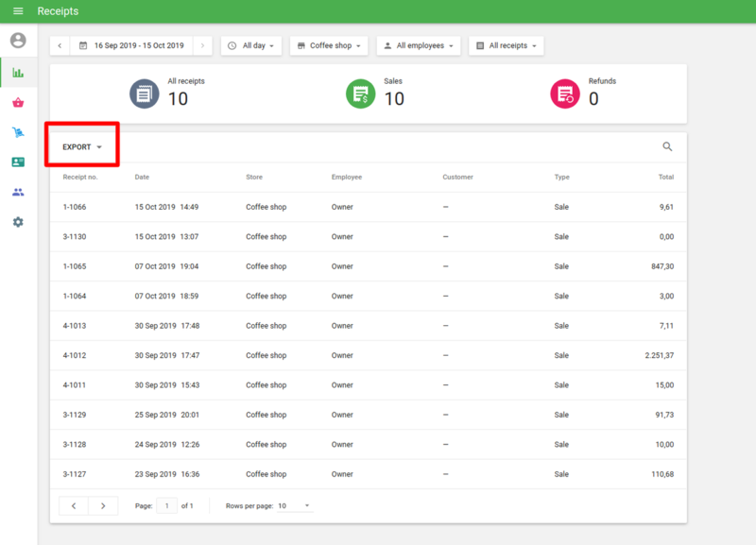Open the date range picker
The height and width of the screenshot is (545, 756).
(131, 45)
